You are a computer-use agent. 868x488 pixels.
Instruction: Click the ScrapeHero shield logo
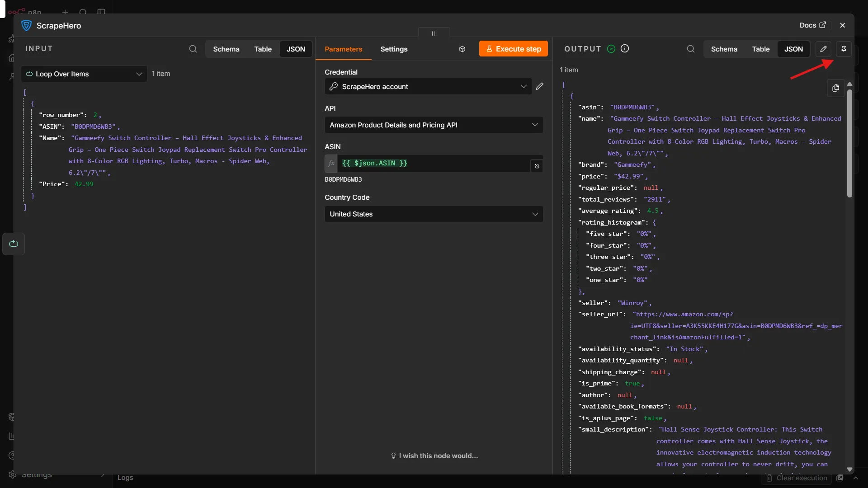click(x=26, y=26)
